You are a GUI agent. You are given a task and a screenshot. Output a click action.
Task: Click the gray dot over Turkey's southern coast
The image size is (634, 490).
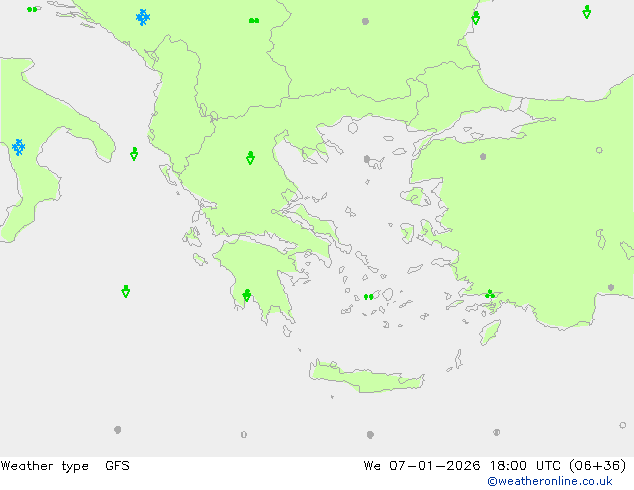611,287
